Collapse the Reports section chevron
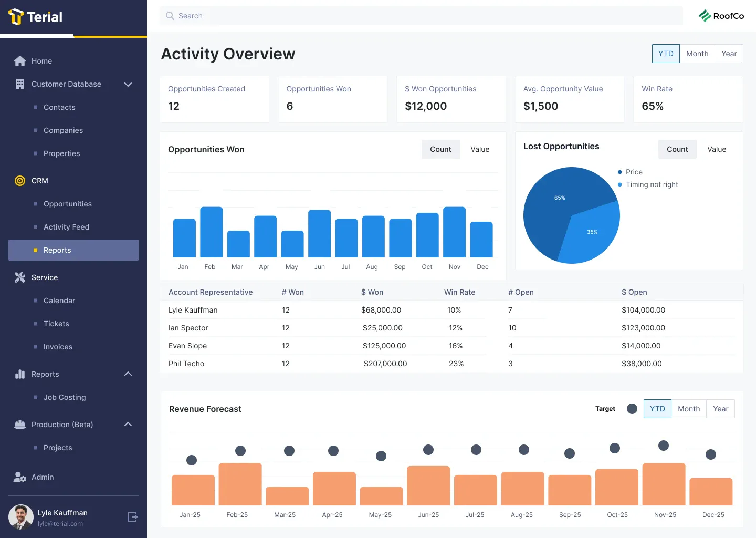The image size is (756, 538). 128,374
